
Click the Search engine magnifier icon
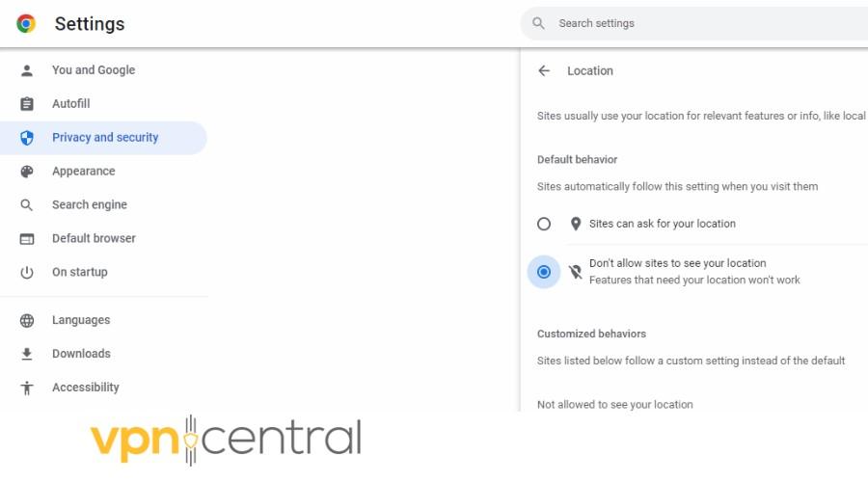(27, 205)
